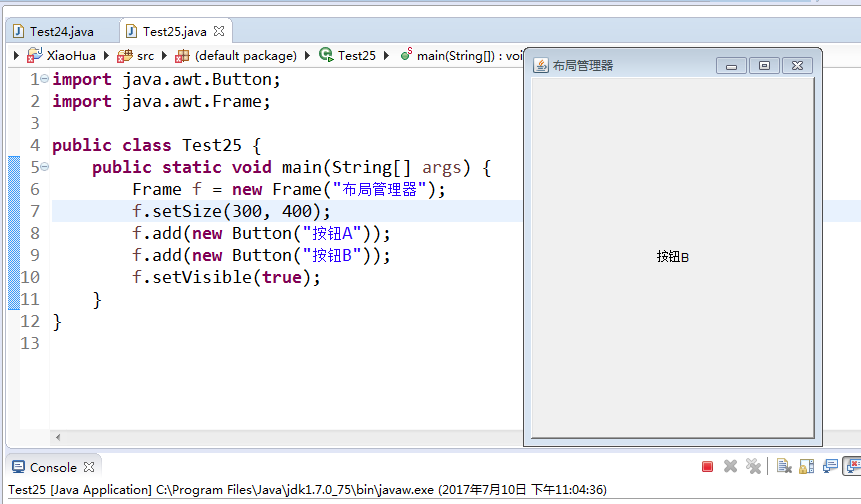
Task: Select the Console view tab
Action: [53, 467]
